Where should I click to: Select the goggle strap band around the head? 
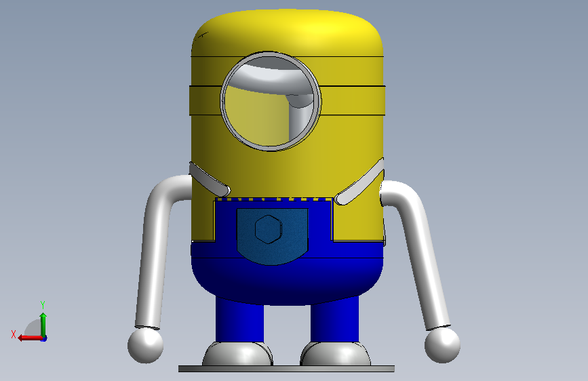353,100
